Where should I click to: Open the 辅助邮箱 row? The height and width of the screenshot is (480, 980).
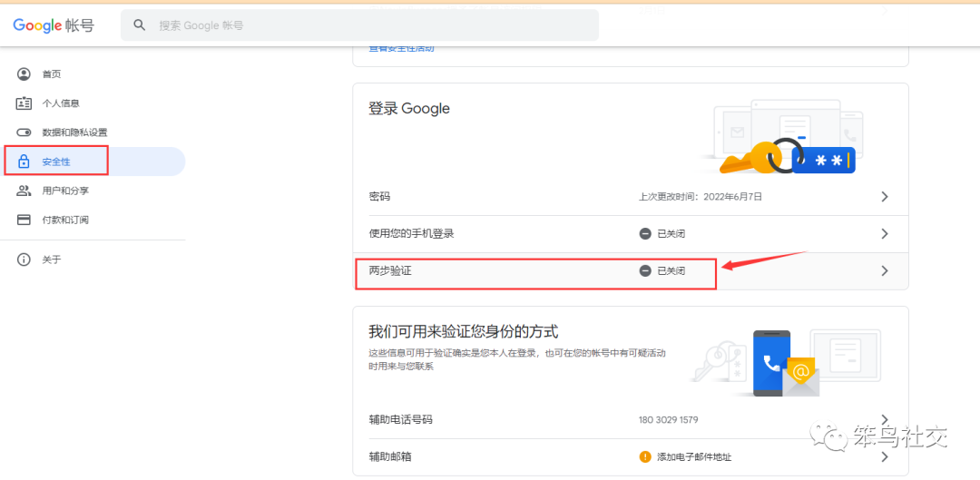click(x=631, y=457)
